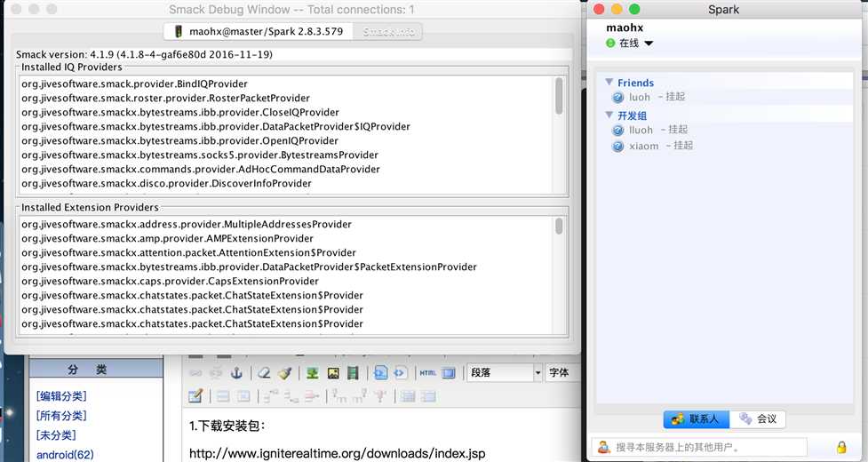Click the green image-upload icon in the toolbar
This screenshot has height=462, width=868.
coord(312,373)
